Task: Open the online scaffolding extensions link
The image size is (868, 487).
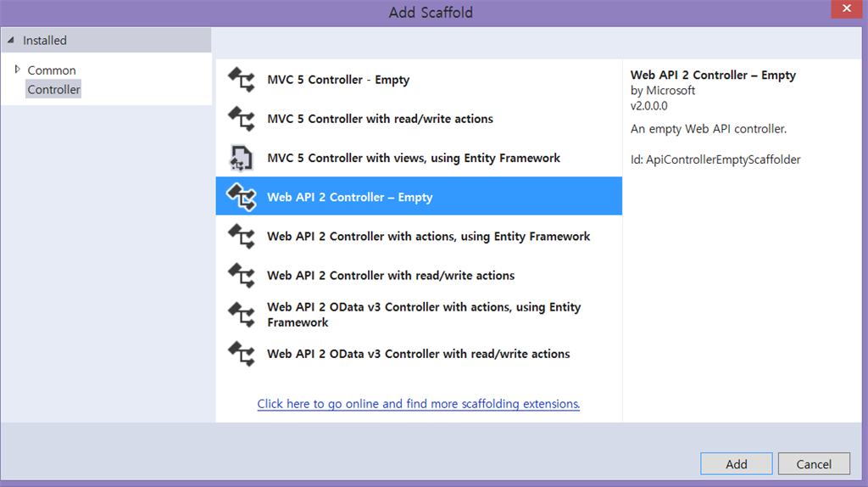Action: pos(418,404)
